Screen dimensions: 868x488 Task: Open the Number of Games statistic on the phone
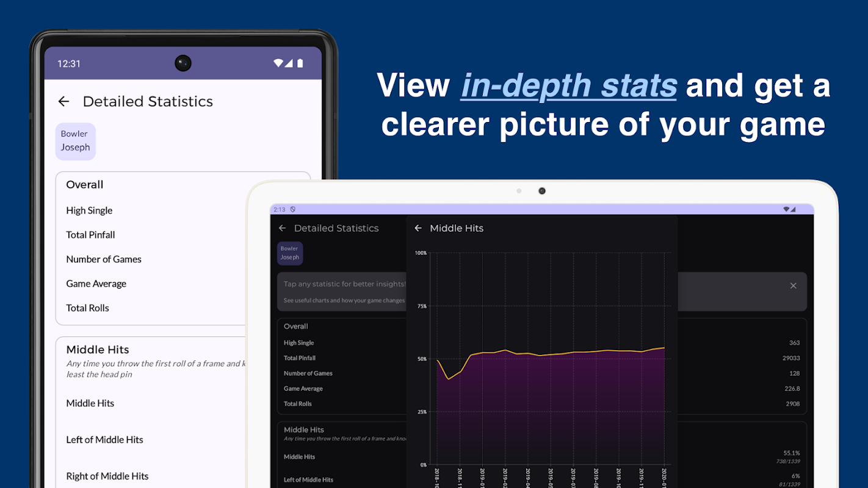point(104,259)
